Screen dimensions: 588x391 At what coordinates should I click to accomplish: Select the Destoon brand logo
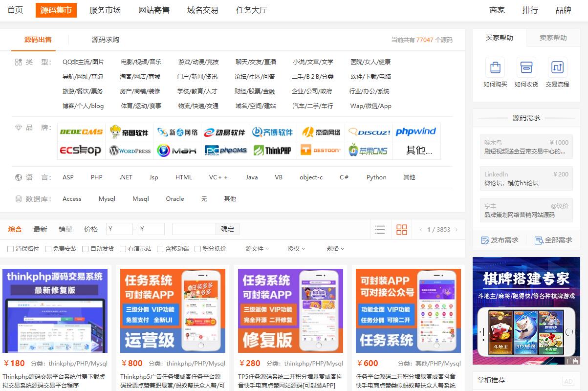point(321,151)
